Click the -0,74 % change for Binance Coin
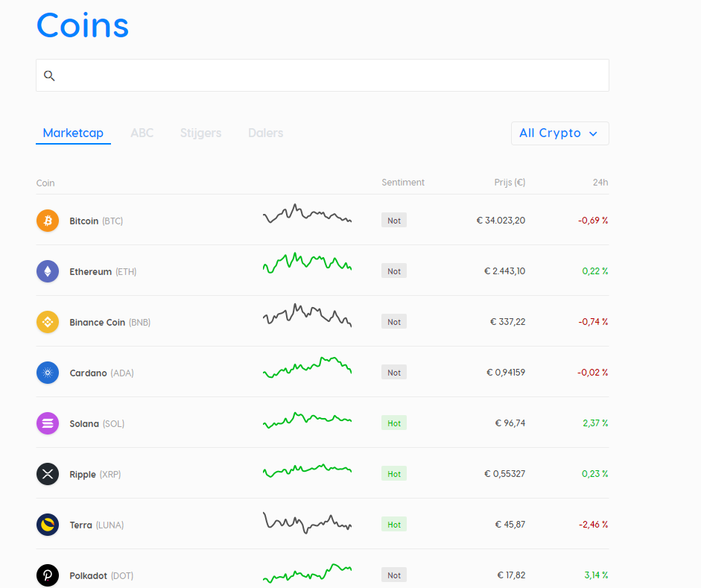This screenshot has width=701, height=588. pos(593,321)
